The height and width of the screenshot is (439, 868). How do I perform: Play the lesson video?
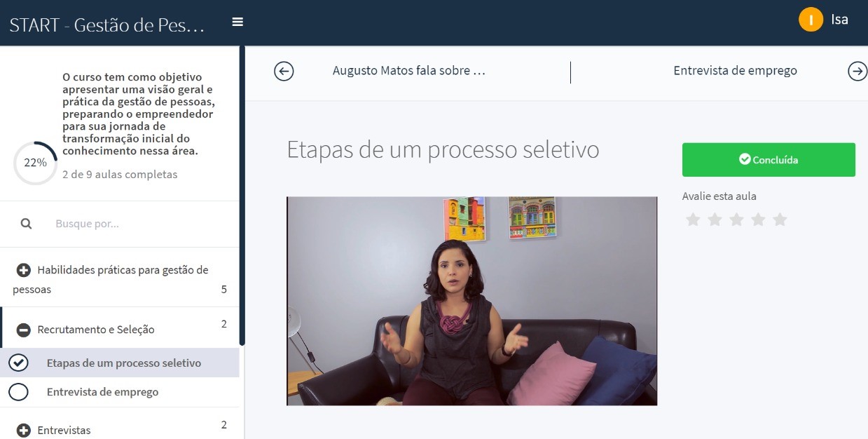(x=472, y=301)
